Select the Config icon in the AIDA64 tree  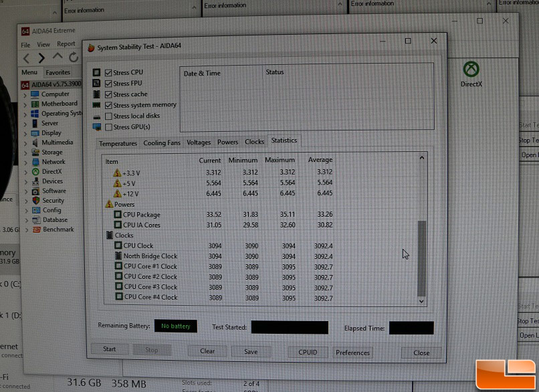[x=36, y=210]
